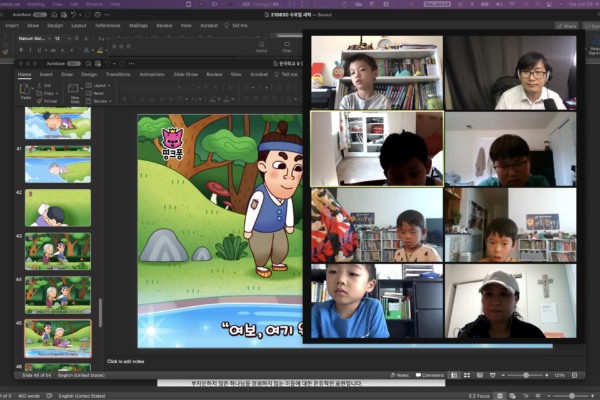600x400 pixels.
Task: Click the PowerPoint zoom slider handle
Action: click(x=526, y=375)
